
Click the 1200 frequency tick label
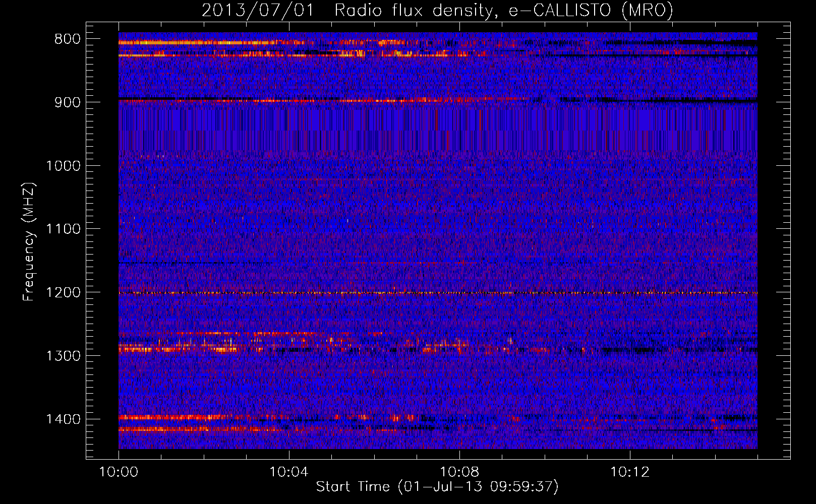(x=63, y=293)
